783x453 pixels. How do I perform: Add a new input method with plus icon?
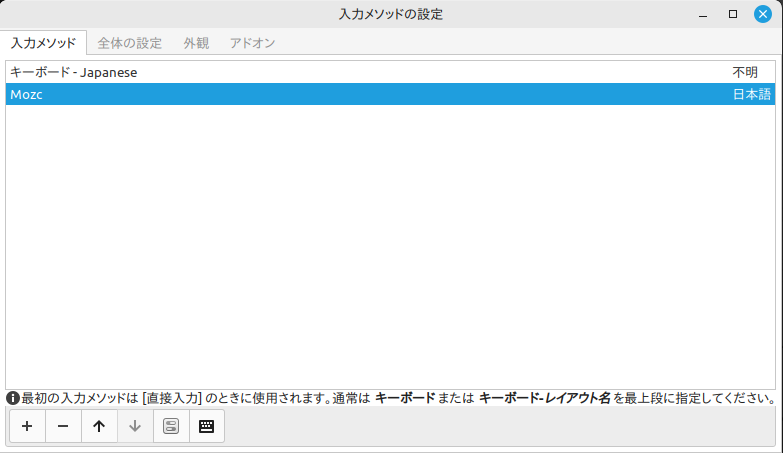pos(27,426)
